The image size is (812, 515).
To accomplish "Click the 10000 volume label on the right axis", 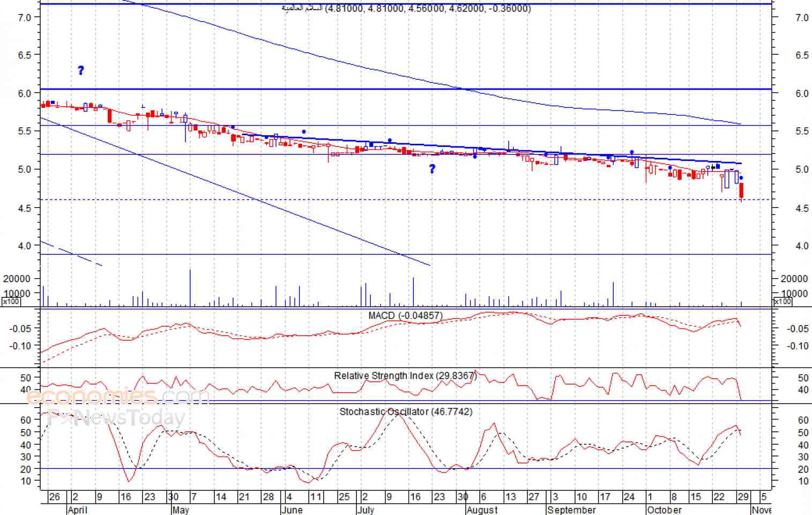I will pos(794,293).
